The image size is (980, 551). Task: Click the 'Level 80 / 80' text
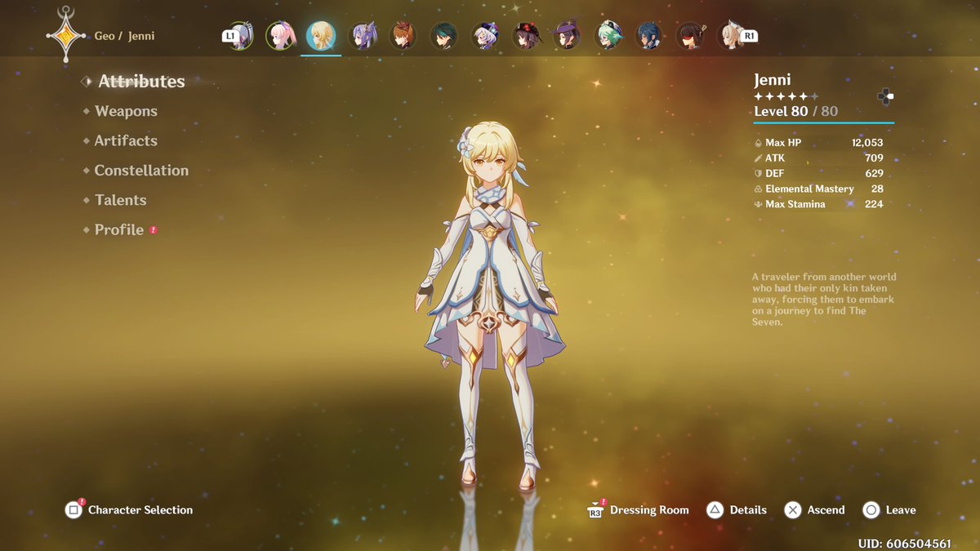point(795,112)
